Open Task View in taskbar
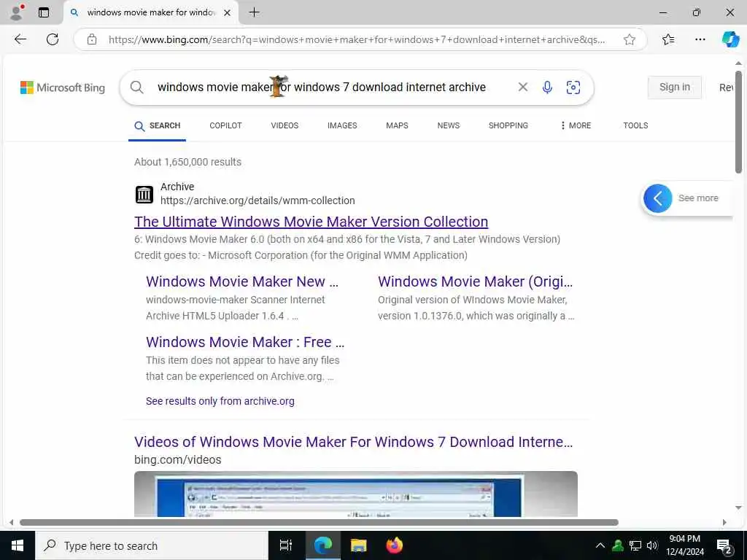 pyautogui.click(x=285, y=545)
